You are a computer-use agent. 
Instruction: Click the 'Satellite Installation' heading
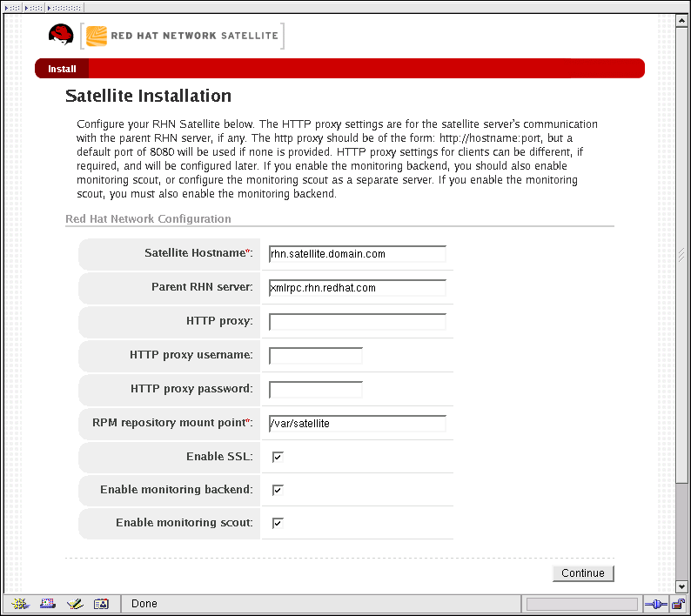coord(148,96)
